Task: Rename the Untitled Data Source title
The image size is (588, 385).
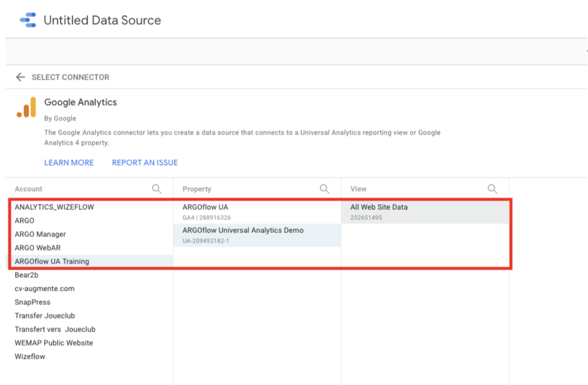Action: 102,20
